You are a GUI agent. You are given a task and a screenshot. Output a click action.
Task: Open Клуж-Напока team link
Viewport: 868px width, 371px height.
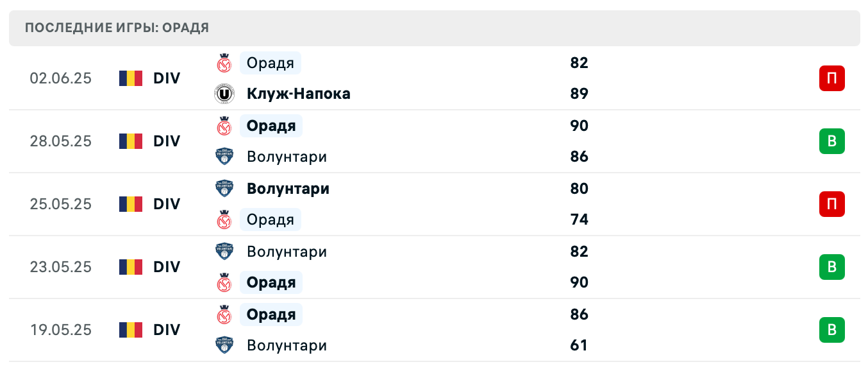(298, 94)
